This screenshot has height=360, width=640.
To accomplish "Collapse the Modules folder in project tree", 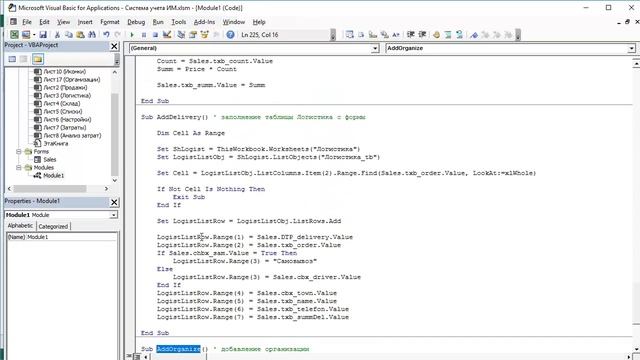I will (19, 167).
